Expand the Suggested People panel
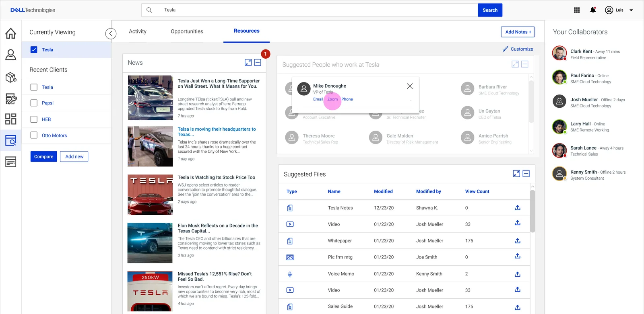Viewport: 644px width, 314px height. tap(515, 64)
